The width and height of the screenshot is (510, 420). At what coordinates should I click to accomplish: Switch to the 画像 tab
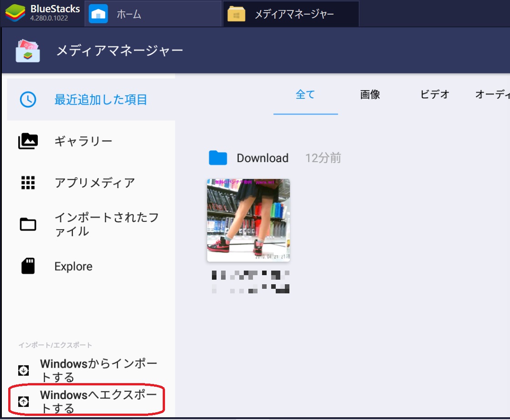click(x=370, y=95)
